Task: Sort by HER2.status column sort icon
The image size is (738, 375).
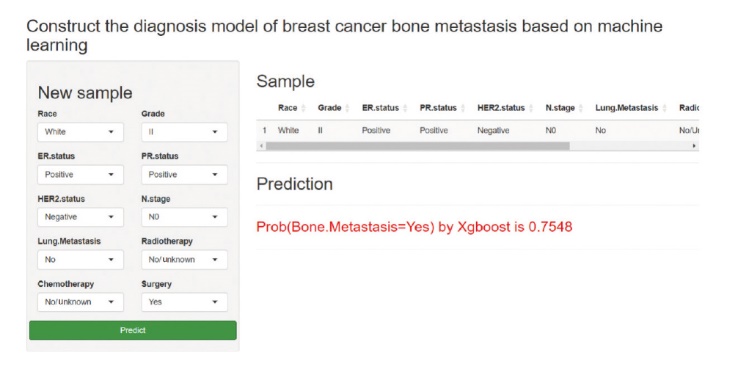Action: (x=531, y=108)
